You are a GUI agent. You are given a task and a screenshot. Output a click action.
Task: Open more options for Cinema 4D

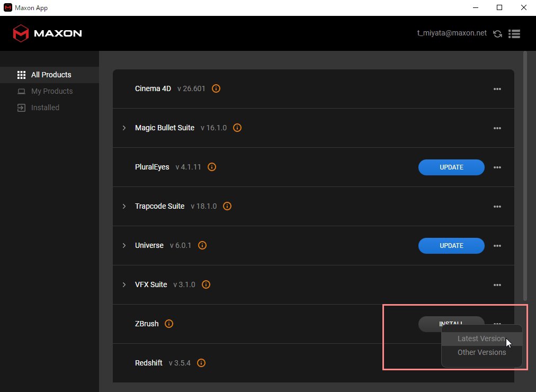(497, 89)
